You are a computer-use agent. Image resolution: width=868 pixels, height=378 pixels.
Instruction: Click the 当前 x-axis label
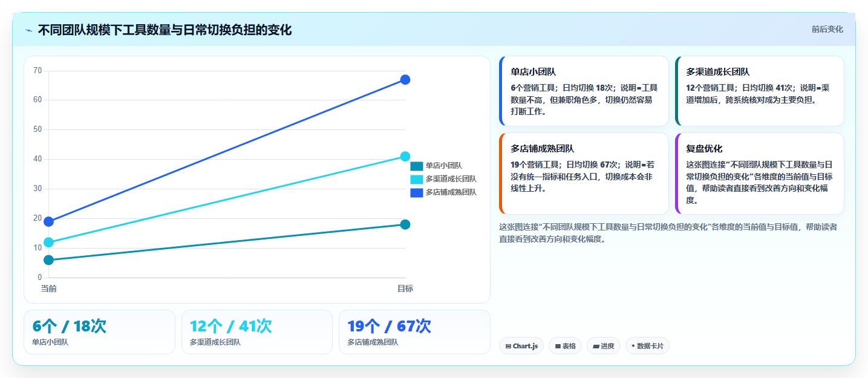click(48, 288)
